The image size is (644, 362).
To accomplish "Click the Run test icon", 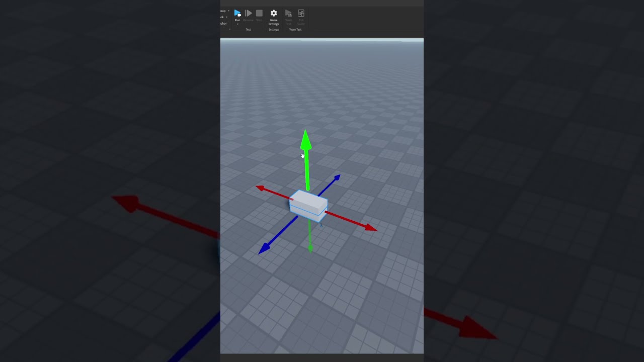I will [237, 13].
